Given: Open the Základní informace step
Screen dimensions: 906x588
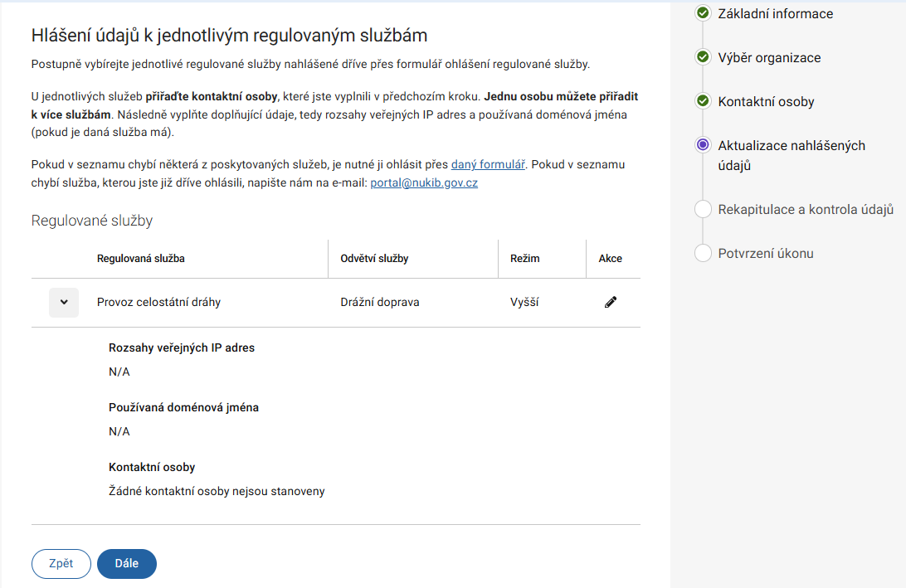Looking at the screenshot, I should (x=775, y=13).
